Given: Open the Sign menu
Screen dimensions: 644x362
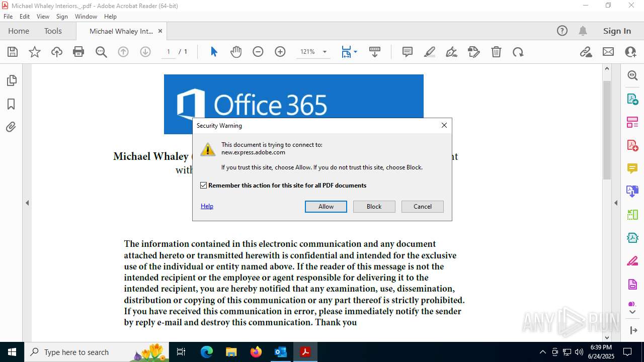Looking at the screenshot, I should pyautogui.click(x=62, y=17).
